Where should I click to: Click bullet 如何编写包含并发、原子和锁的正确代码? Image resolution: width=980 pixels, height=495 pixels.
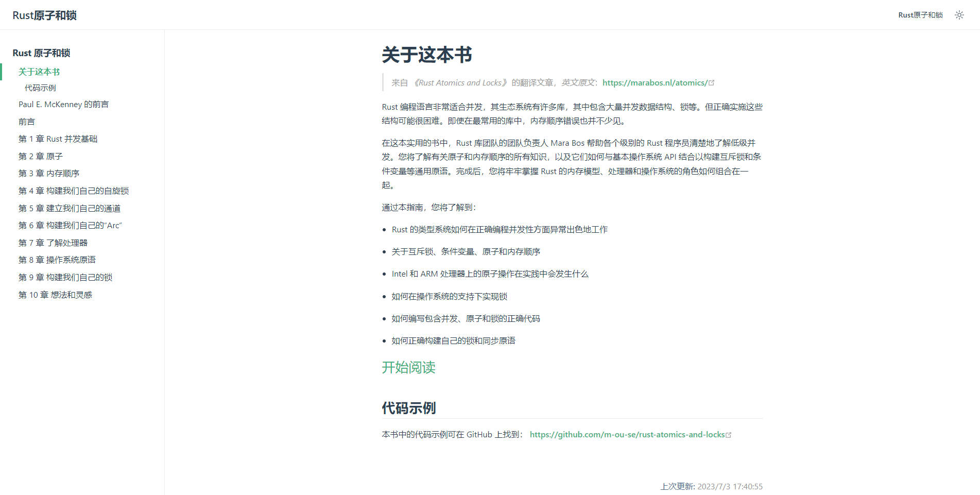(x=466, y=319)
